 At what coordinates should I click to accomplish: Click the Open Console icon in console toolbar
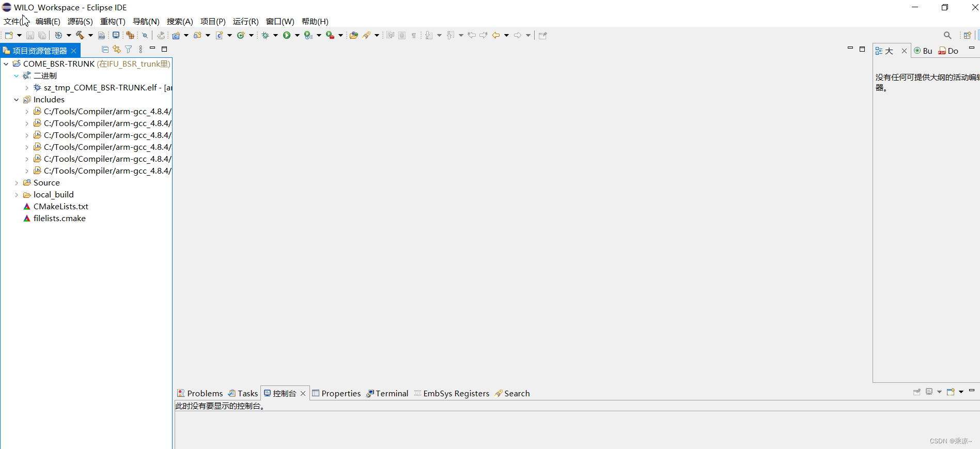[951, 392]
